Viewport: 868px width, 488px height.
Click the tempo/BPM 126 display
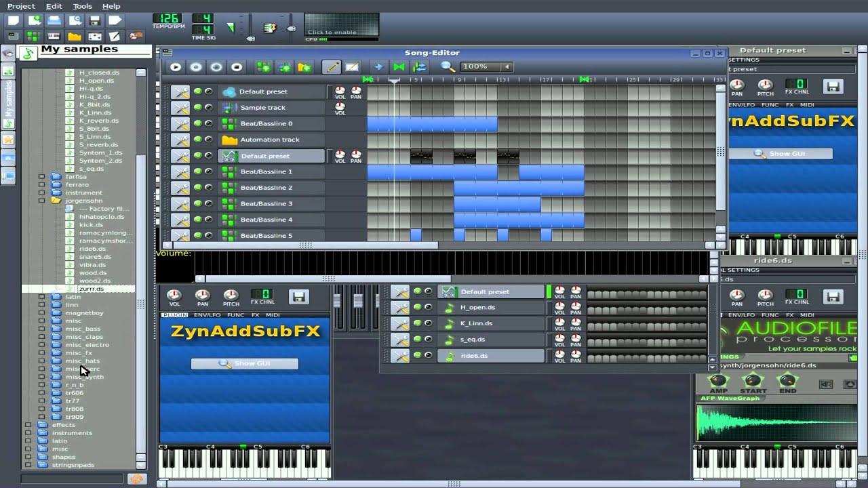click(x=167, y=18)
